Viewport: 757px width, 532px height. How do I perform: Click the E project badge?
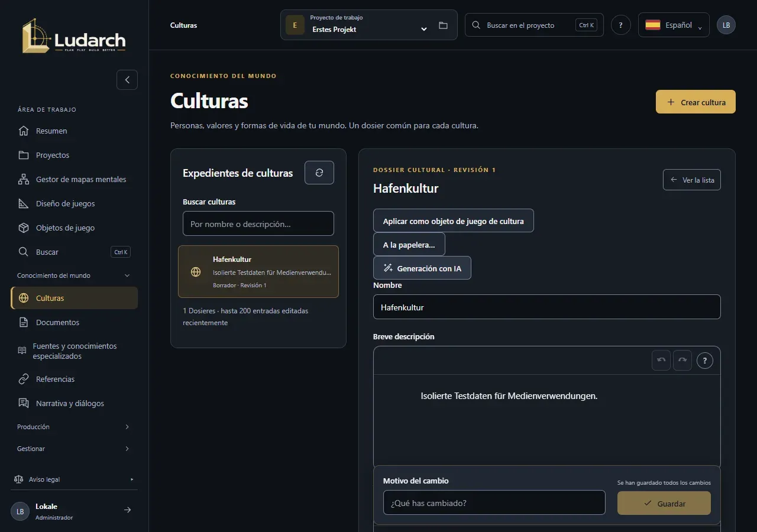pyautogui.click(x=295, y=25)
